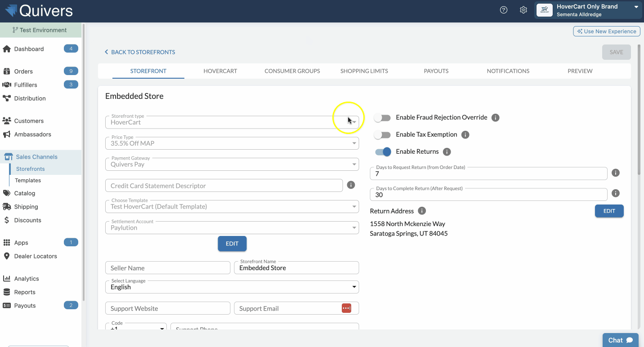
Task: Click the Fulfillers handshake icon
Action: [x=7, y=85]
